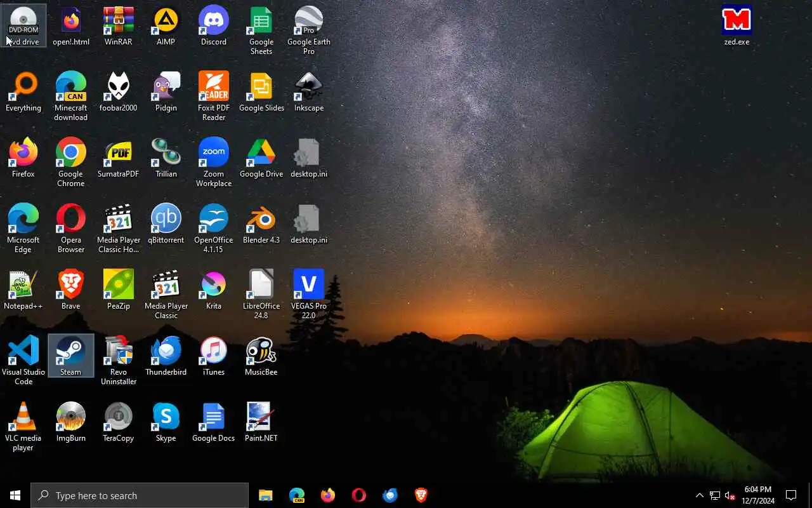The width and height of the screenshot is (812, 508).
Task: Select the VLC media player shortcut
Action: [x=23, y=427]
